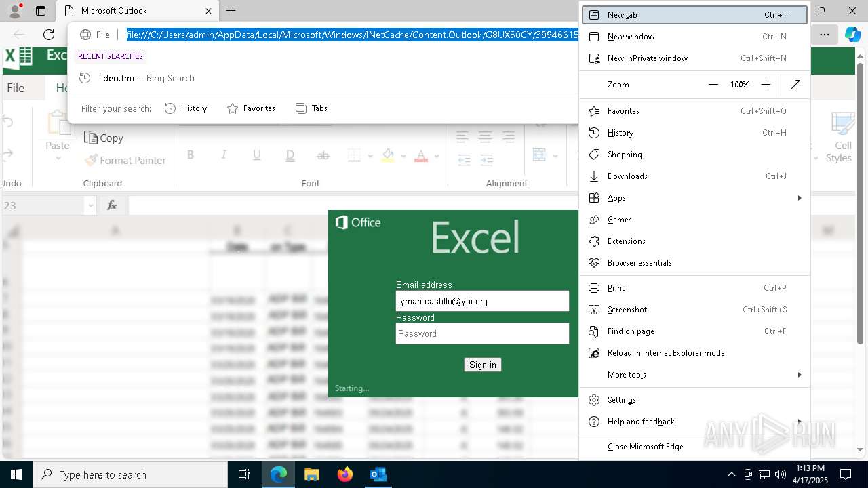Open the tab actions menu icon
Screen dimensions: 868x488
tap(41, 11)
